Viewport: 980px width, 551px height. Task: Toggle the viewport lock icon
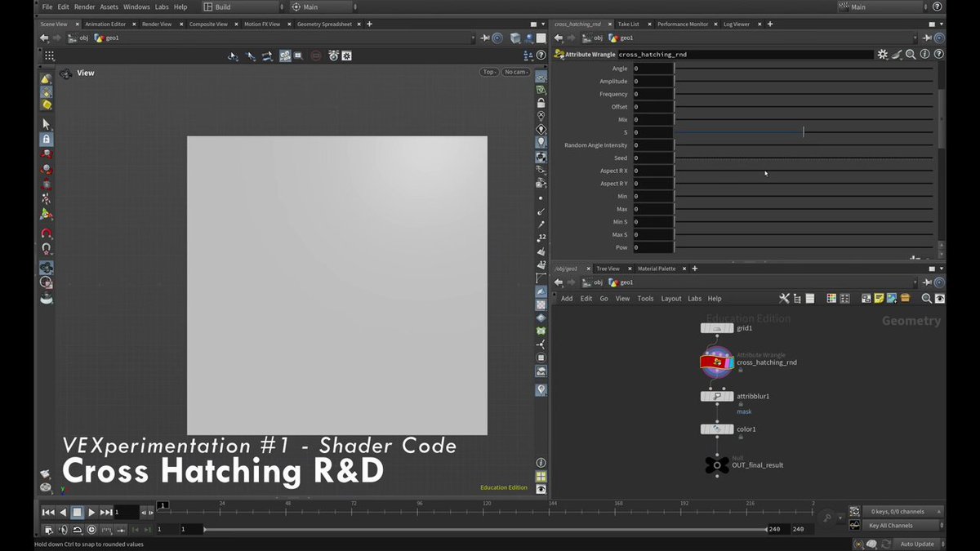pyautogui.click(x=541, y=103)
